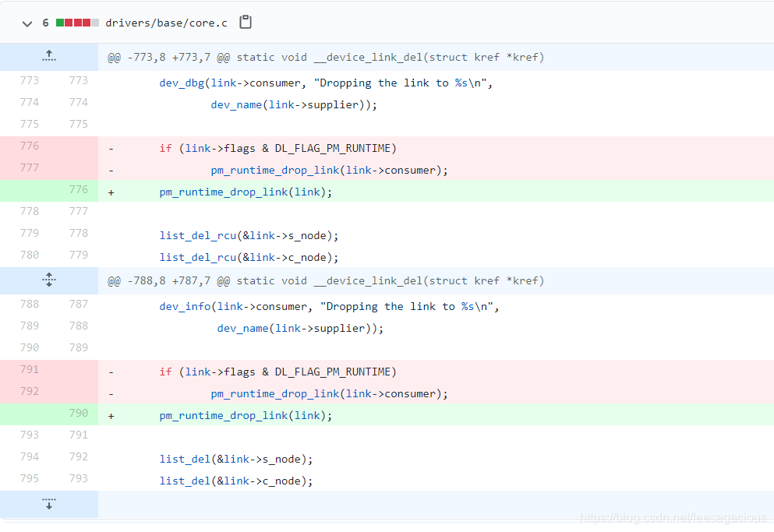
Task: Click old line number 780
Action: point(30,255)
